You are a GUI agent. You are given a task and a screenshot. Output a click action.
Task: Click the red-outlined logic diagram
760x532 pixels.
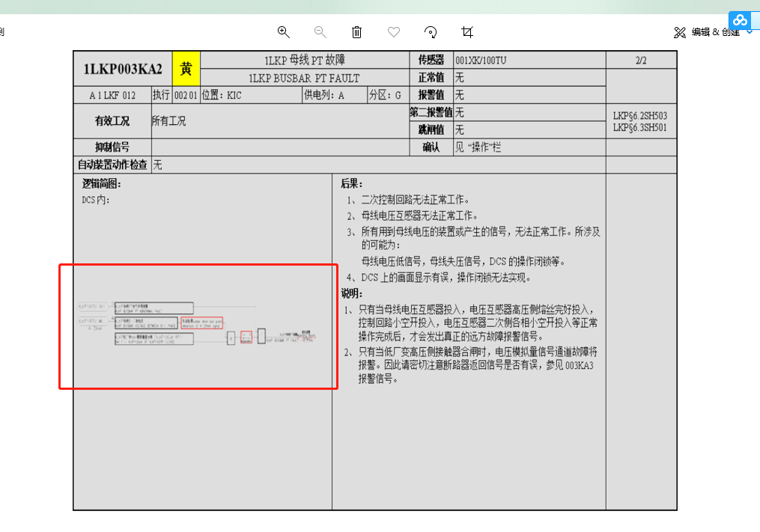click(x=198, y=326)
